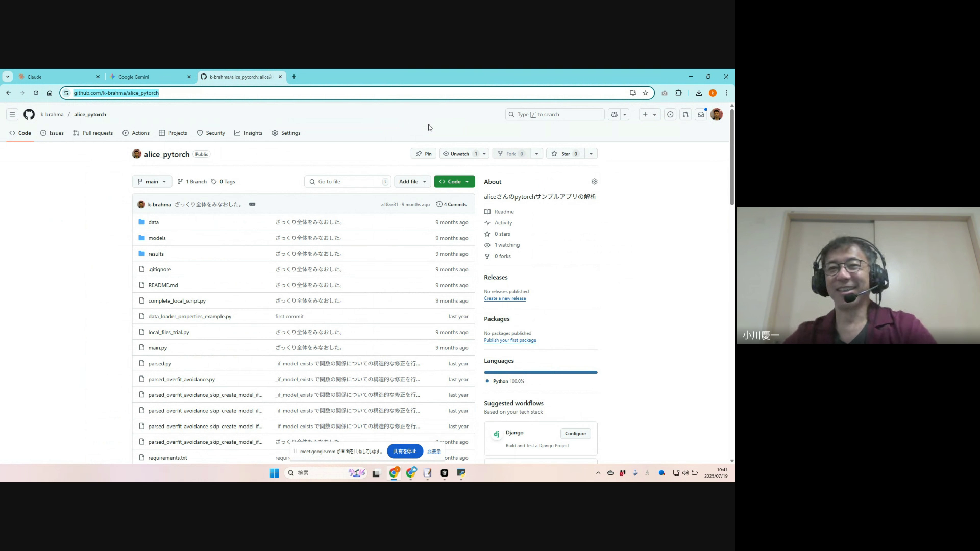Open the Chrome extensions puzzle icon

(x=678, y=93)
